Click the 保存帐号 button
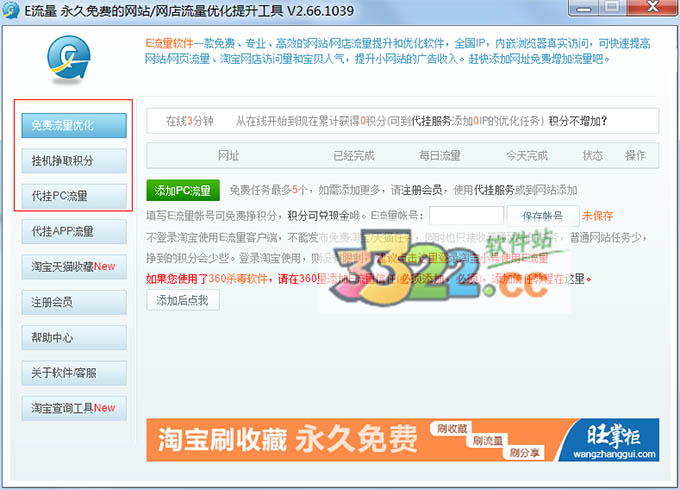This screenshot has width=680, height=490. click(x=543, y=216)
